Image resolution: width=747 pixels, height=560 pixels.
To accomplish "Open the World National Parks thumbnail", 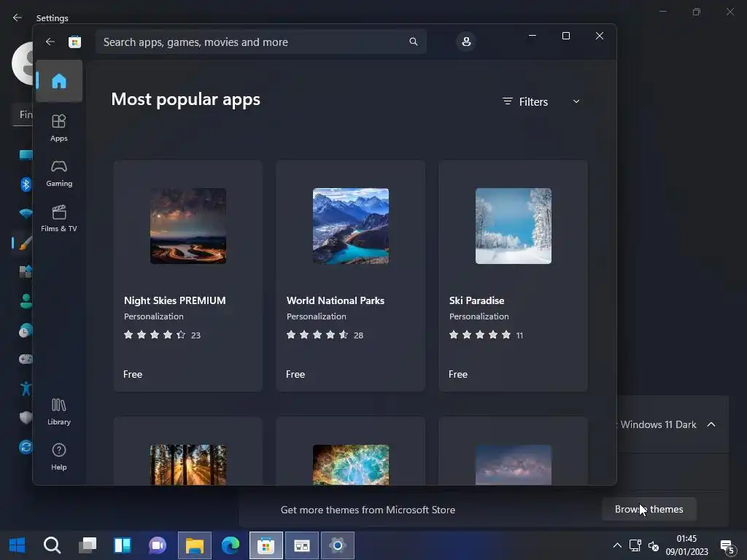I will [351, 226].
